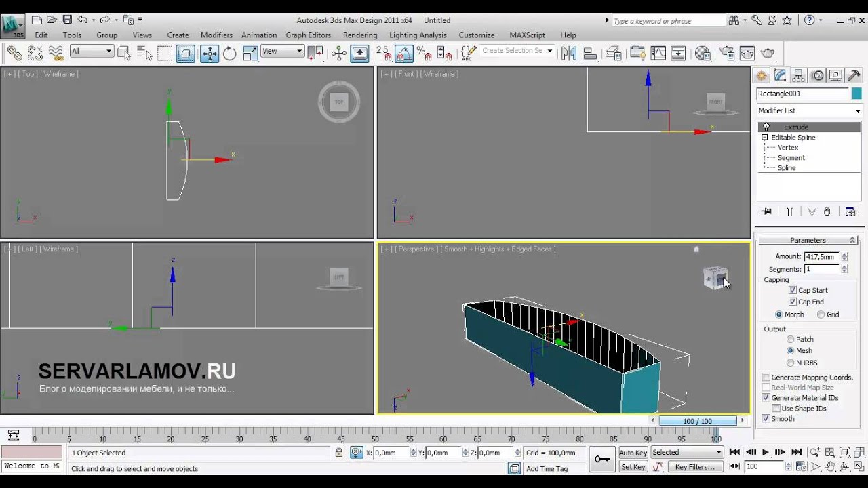Screen dimensions: 868x488
Task: Enable Generate Mapping Coords checkbox
Action: pos(766,378)
